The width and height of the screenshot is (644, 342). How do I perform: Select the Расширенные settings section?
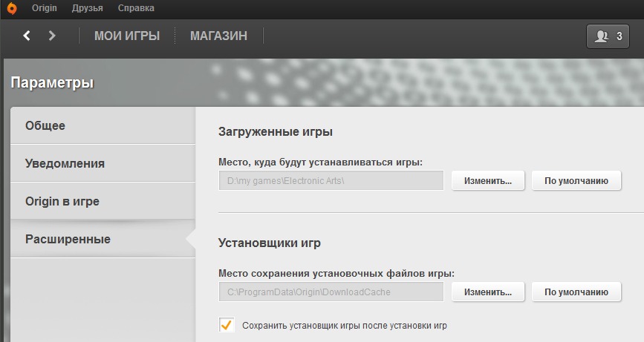pyautogui.click(x=103, y=239)
